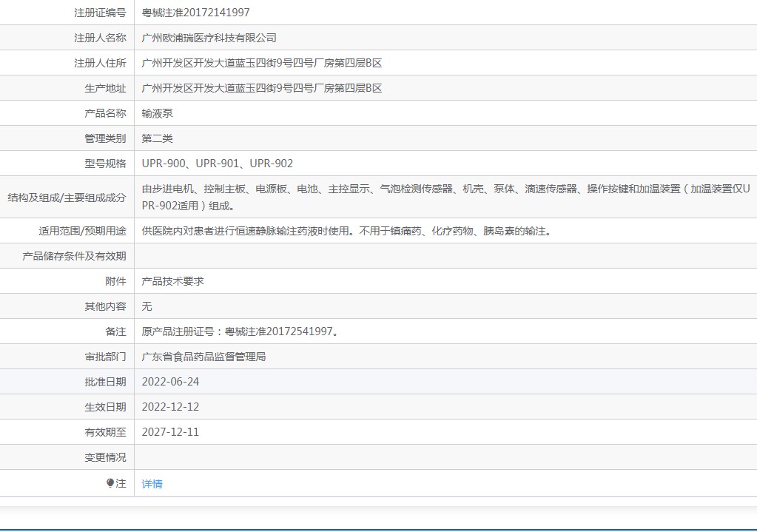Select management category 第二类
The width and height of the screenshot is (757, 532).
point(158,138)
